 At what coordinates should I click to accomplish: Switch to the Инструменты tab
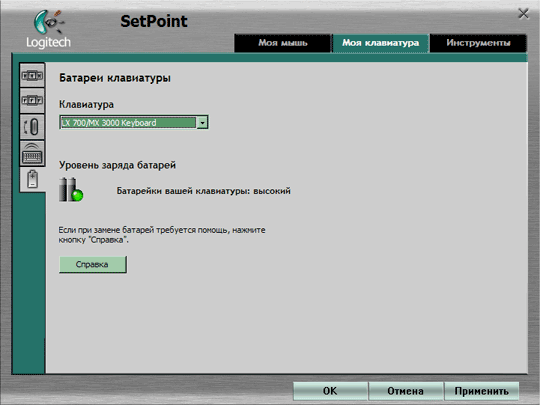(478, 43)
